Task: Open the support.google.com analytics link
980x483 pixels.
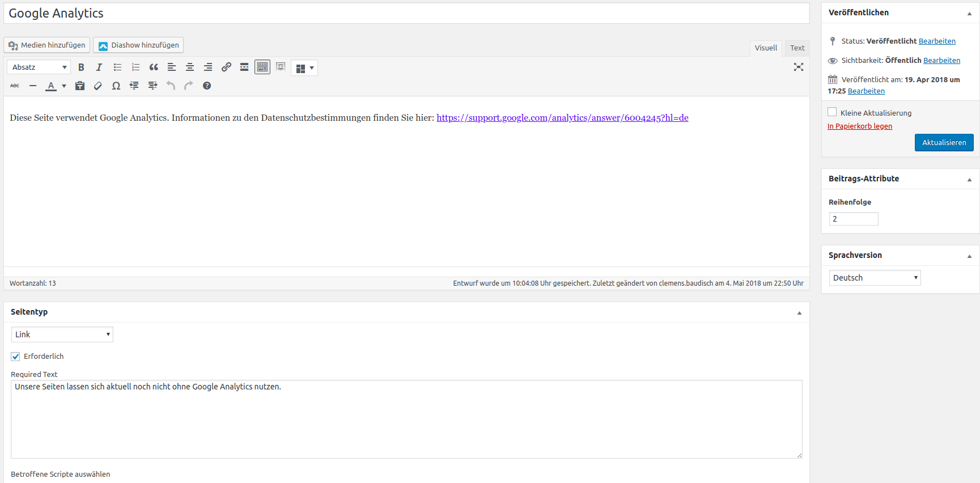Action: (562, 118)
